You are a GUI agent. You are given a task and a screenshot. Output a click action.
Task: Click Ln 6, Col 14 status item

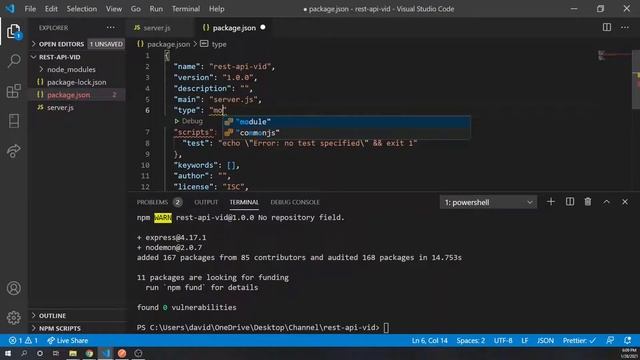pyautogui.click(x=429, y=340)
